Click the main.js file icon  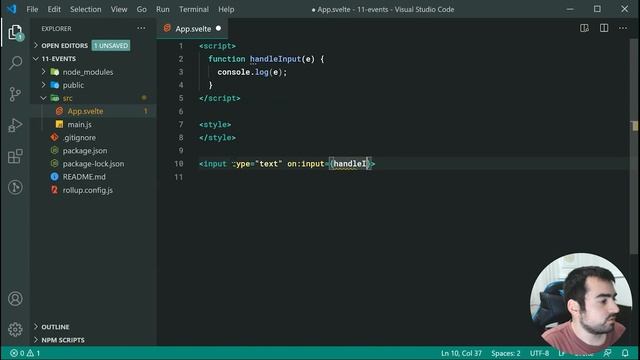[60, 124]
